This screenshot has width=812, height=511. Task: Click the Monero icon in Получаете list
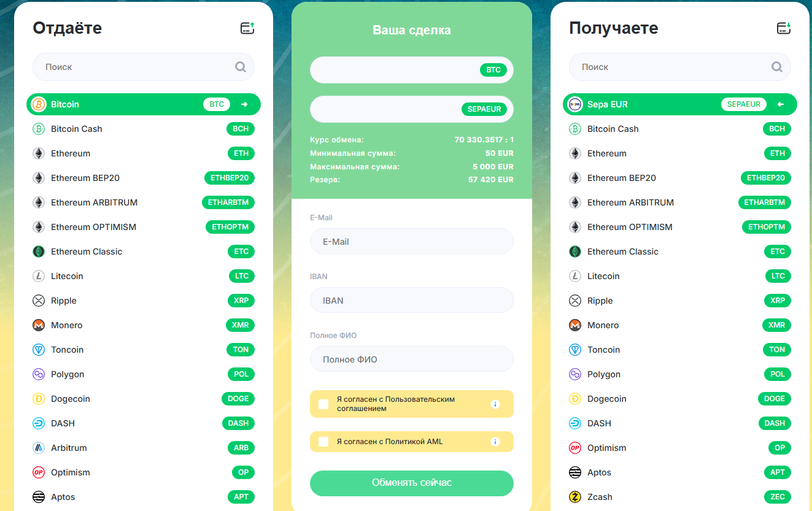pos(575,325)
